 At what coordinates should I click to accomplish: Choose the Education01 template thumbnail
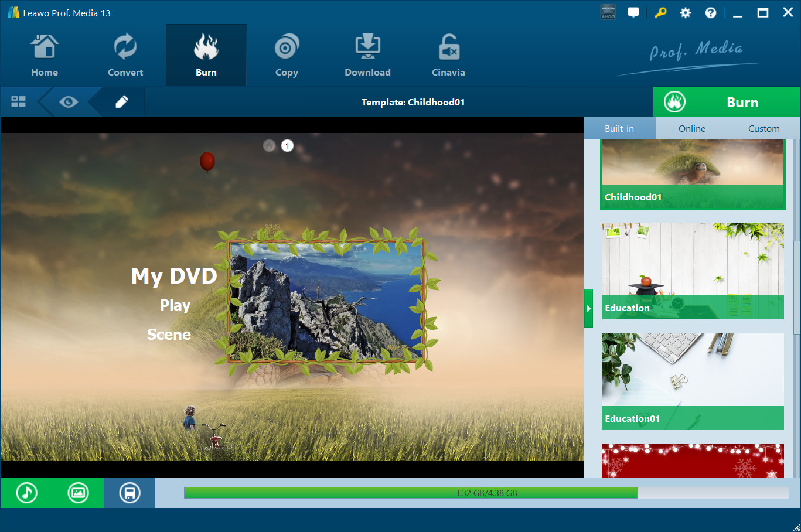[693, 381]
